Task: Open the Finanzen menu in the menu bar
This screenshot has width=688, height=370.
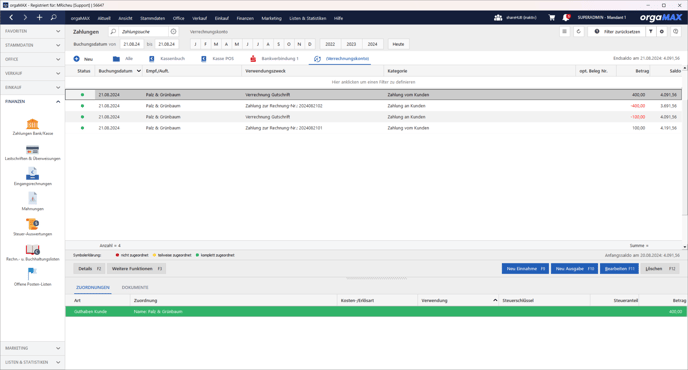Action: coord(245,18)
